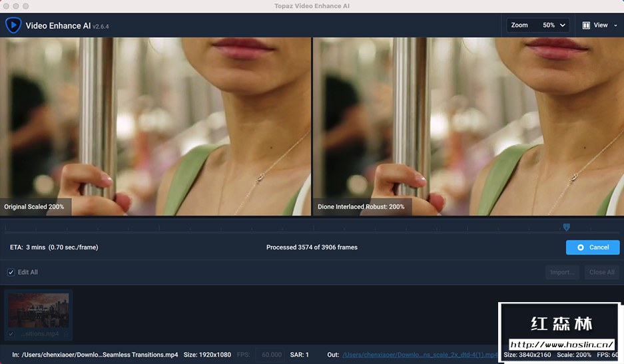Click the disabled Import... button
This screenshot has width=624, height=364.
coord(562,272)
